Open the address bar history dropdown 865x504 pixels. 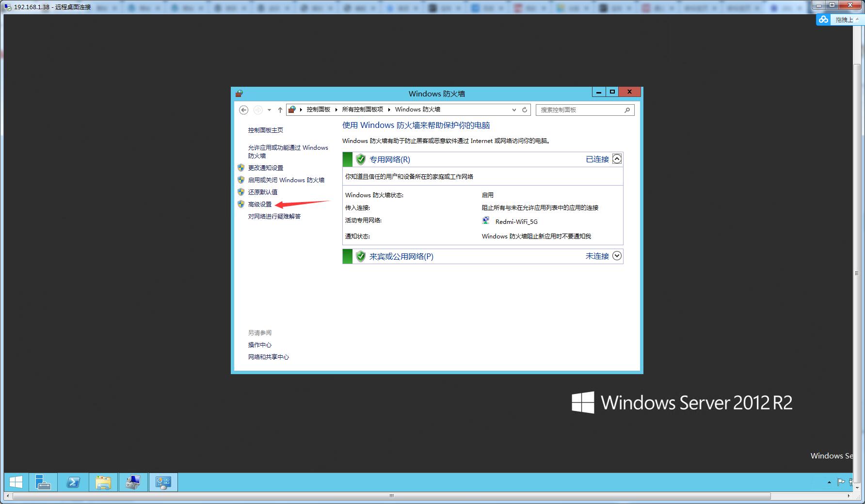(514, 110)
